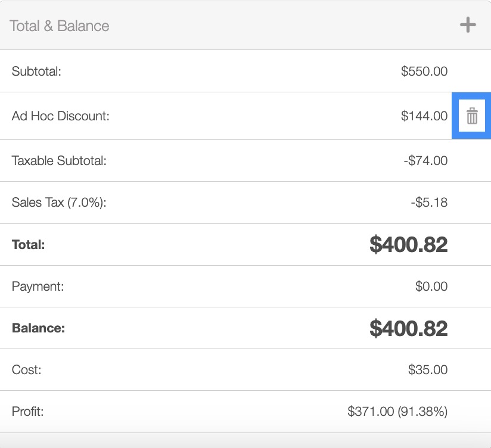Click the $400.82 amount in Balance row
Screen dimensions: 491x448
point(408,328)
